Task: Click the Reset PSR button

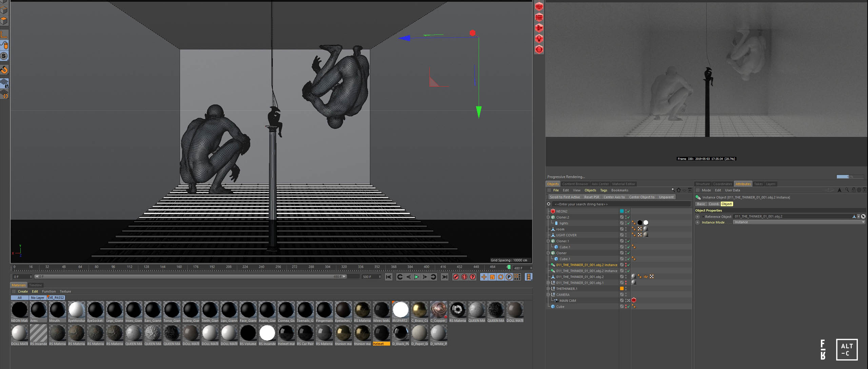Action: tap(592, 197)
